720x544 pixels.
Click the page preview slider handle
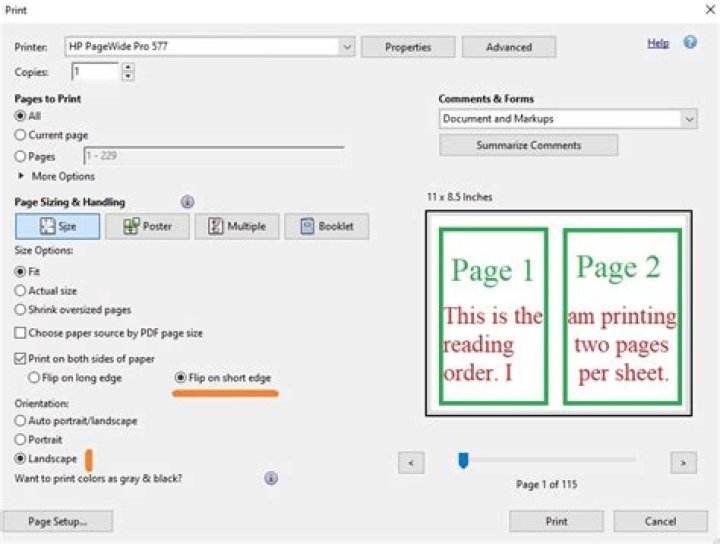463,460
